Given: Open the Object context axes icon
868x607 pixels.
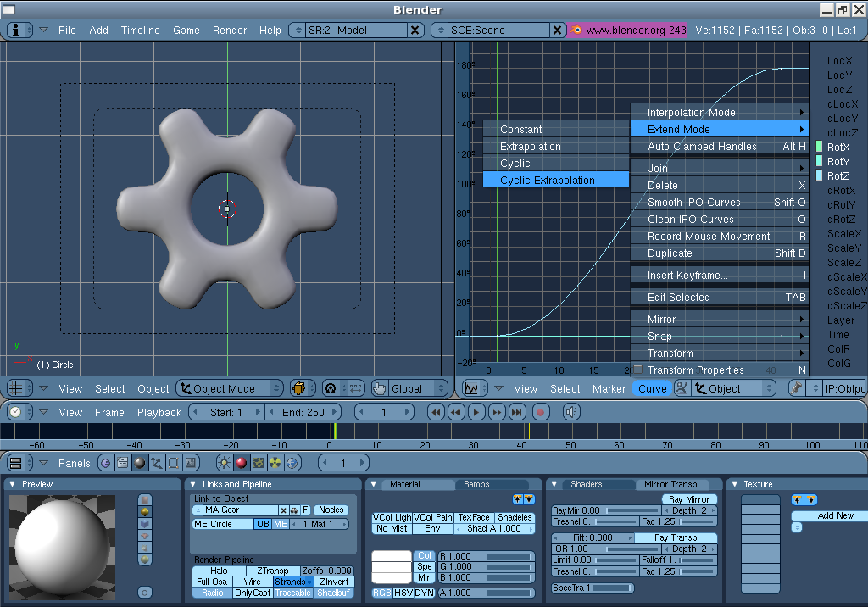Looking at the screenshot, I should tap(157, 462).
